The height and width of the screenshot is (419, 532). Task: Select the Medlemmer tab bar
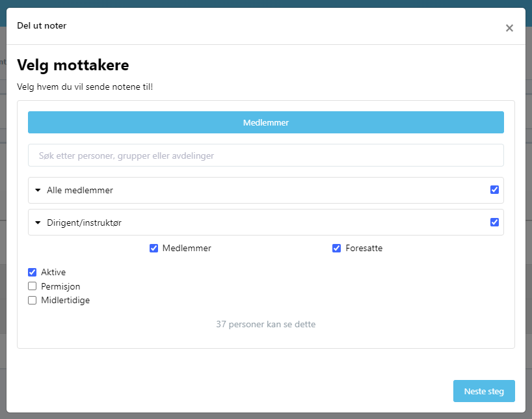point(265,122)
